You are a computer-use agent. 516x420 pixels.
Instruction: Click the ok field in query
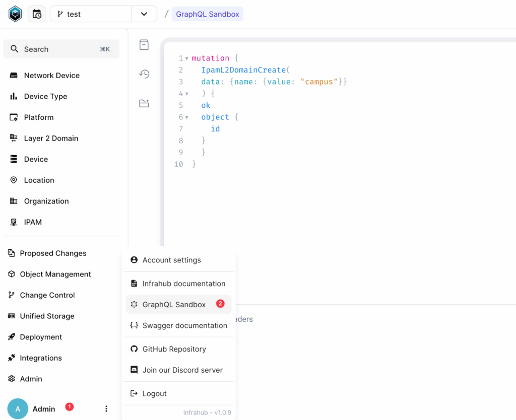pyautogui.click(x=206, y=105)
